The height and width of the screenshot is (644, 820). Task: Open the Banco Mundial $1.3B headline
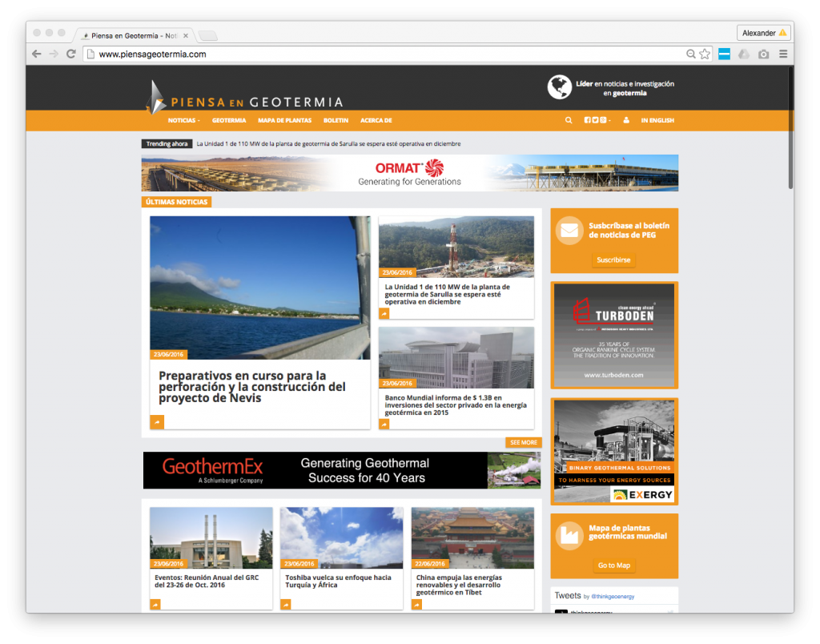456,405
